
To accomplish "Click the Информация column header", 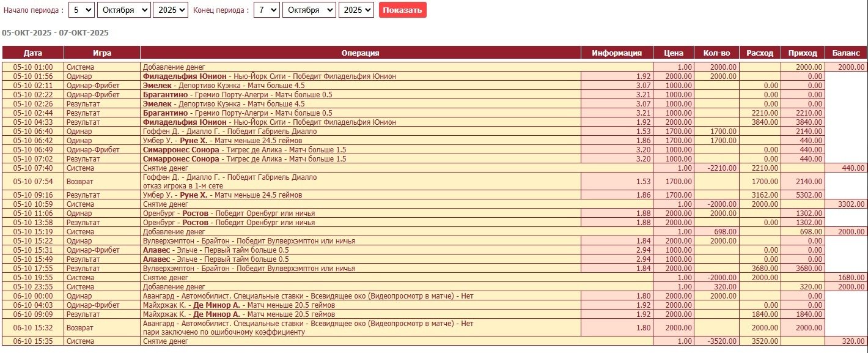I will tap(617, 53).
